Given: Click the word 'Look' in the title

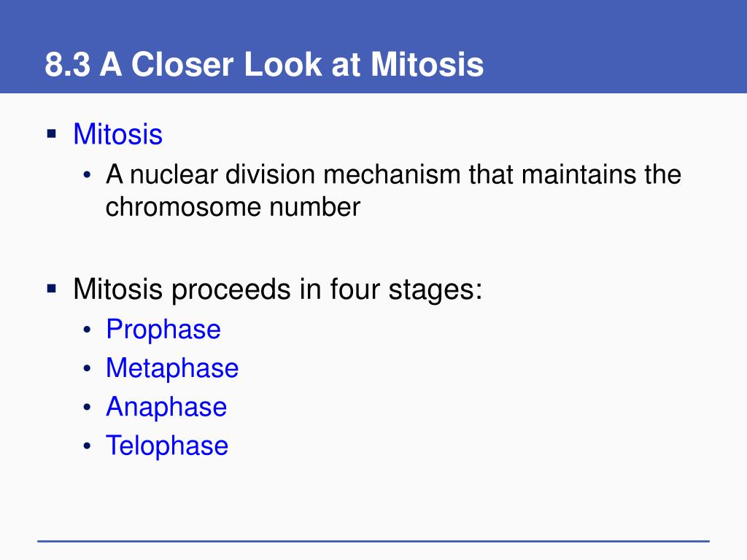Looking at the screenshot, I should tap(283, 64).
